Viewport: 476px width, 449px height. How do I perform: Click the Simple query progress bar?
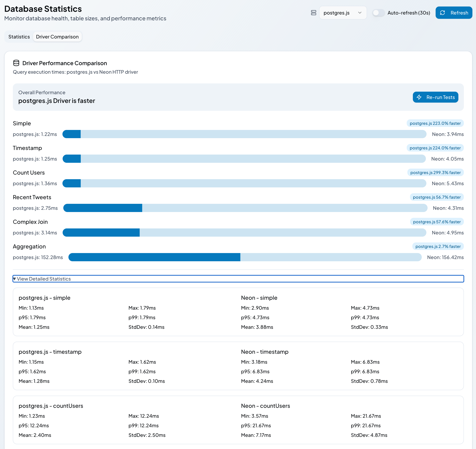tap(244, 134)
